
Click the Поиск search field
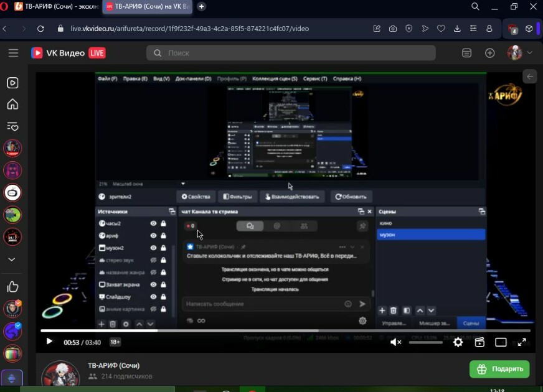291,53
